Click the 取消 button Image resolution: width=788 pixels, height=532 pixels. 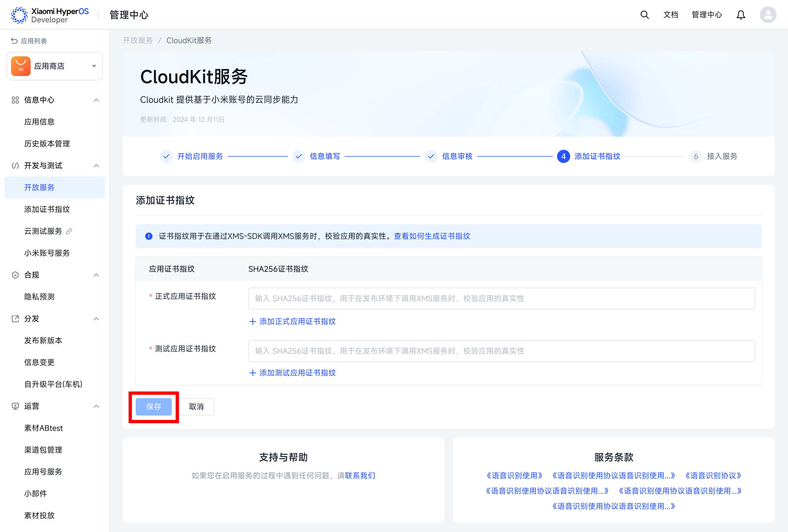click(196, 407)
